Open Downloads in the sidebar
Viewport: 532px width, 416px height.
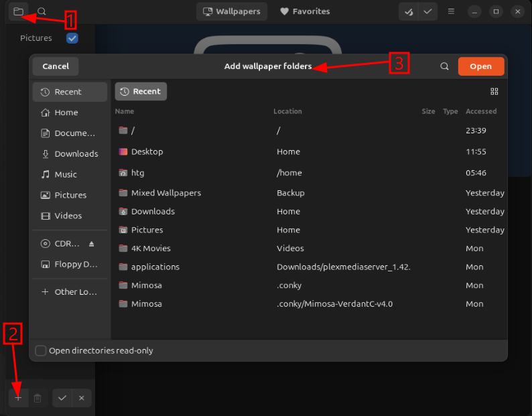click(x=70, y=154)
